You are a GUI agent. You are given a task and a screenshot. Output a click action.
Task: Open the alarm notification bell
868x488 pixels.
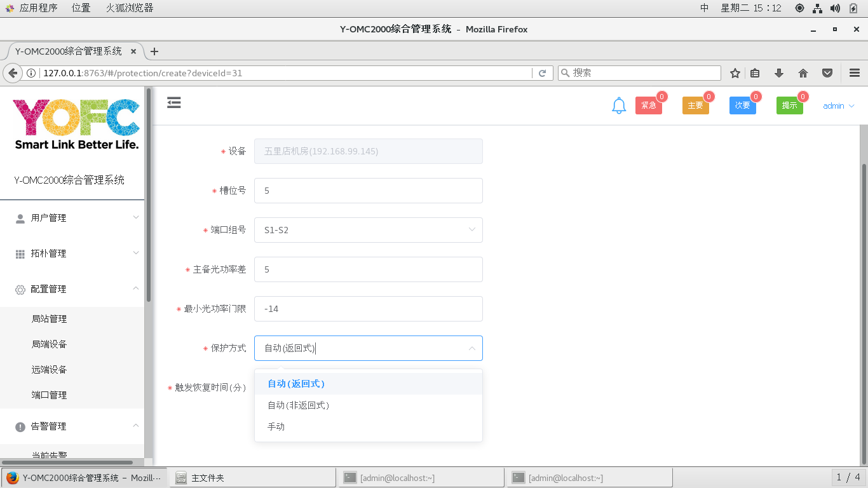pos(619,106)
